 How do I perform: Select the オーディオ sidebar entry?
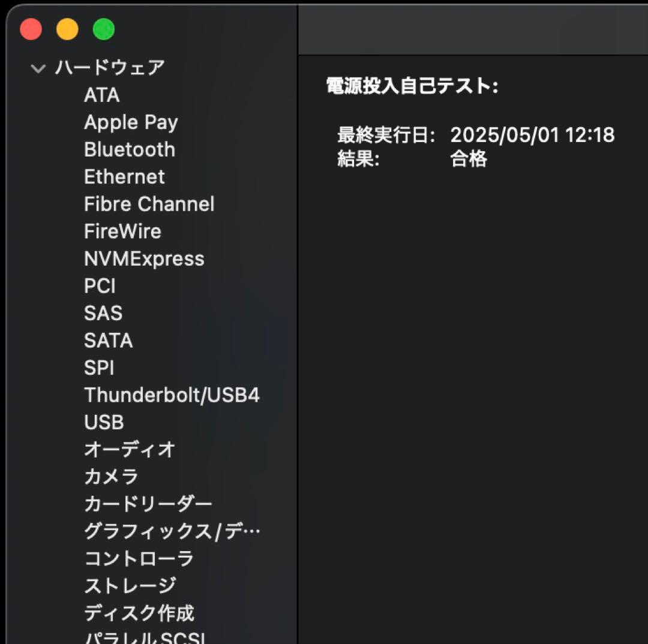[x=130, y=449]
